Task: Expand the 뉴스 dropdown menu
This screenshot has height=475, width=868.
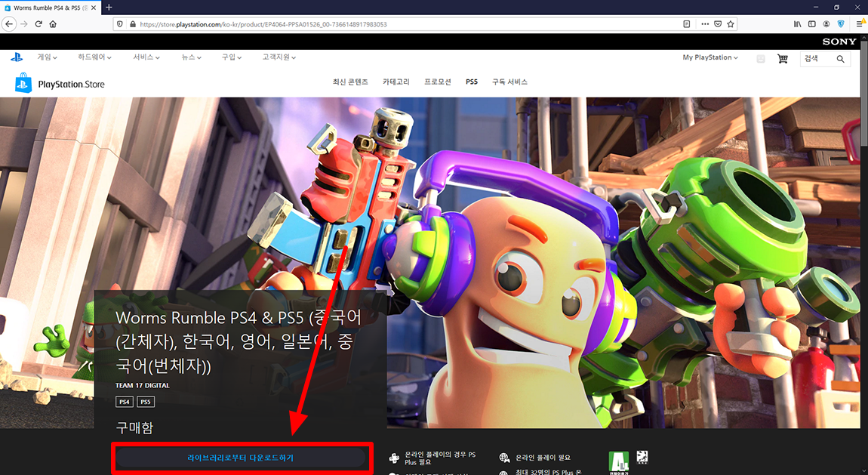Action: pyautogui.click(x=191, y=57)
